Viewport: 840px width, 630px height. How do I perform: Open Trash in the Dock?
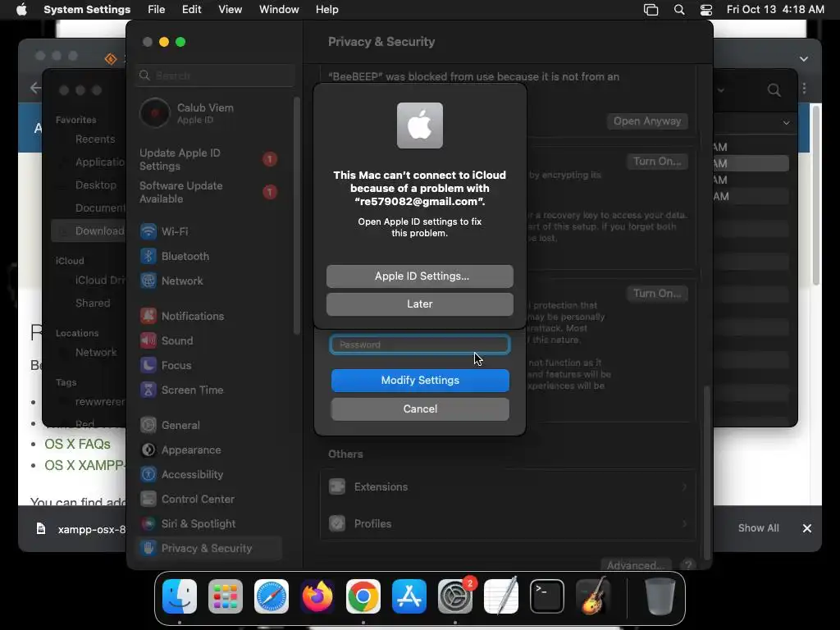pyautogui.click(x=660, y=596)
